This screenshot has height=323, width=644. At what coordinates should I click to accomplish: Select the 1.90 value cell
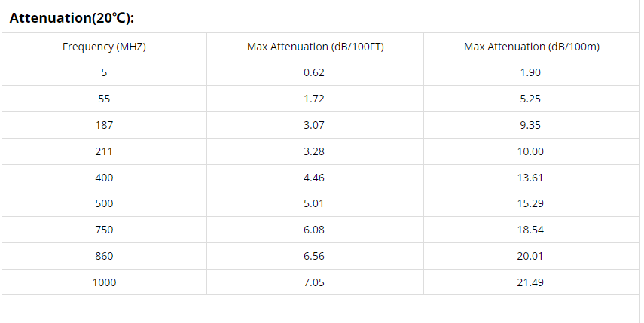531,73
